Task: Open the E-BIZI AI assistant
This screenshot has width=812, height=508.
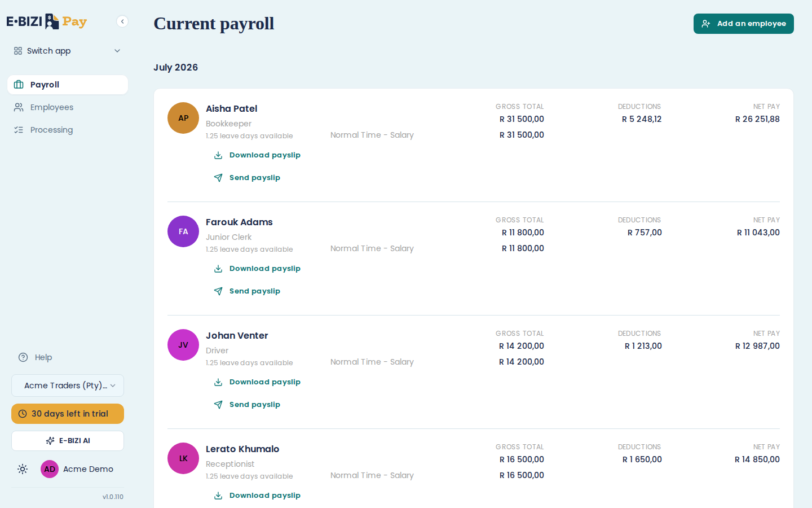Action: pyautogui.click(x=68, y=441)
